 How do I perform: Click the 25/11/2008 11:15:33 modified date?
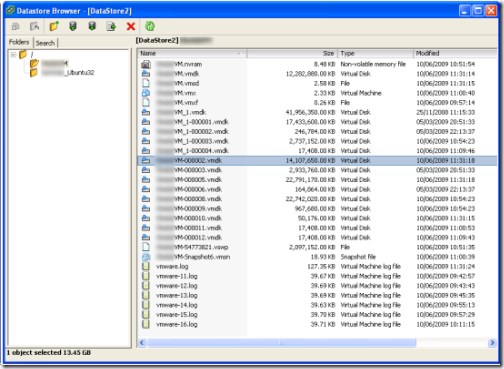[x=446, y=112]
